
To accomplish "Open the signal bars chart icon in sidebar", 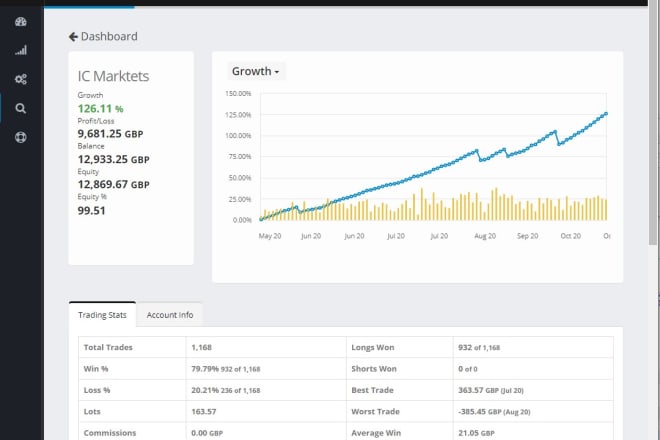I will [x=21, y=51].
